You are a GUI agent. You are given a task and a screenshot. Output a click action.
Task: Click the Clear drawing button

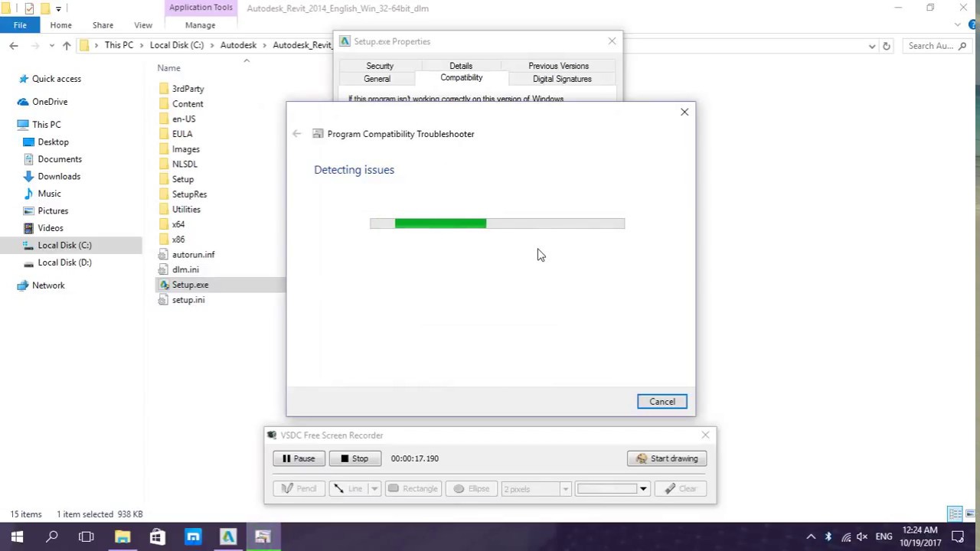click(681, 488)
